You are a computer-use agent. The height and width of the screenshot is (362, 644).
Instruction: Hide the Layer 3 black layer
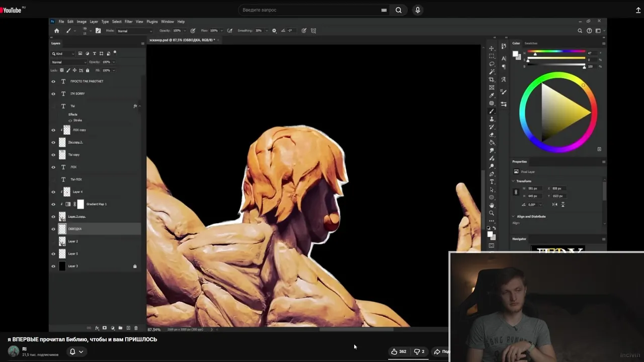click(53, 266)
